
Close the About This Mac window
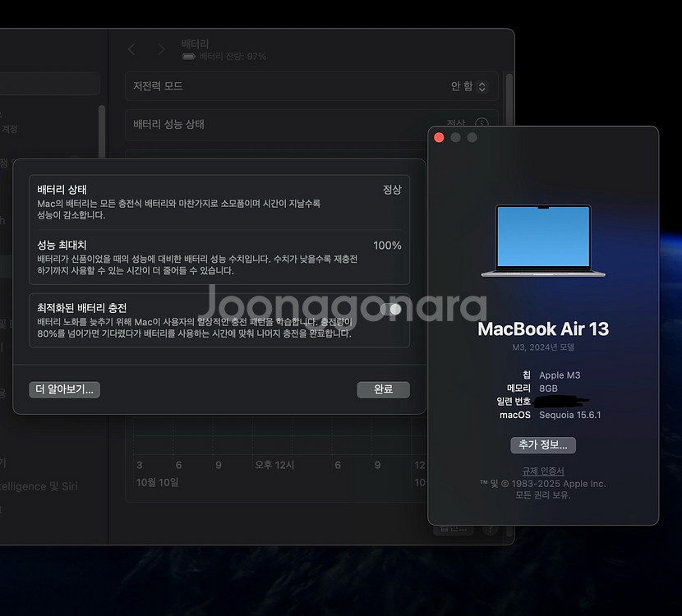pyautogui.click(x=439, y=137)
